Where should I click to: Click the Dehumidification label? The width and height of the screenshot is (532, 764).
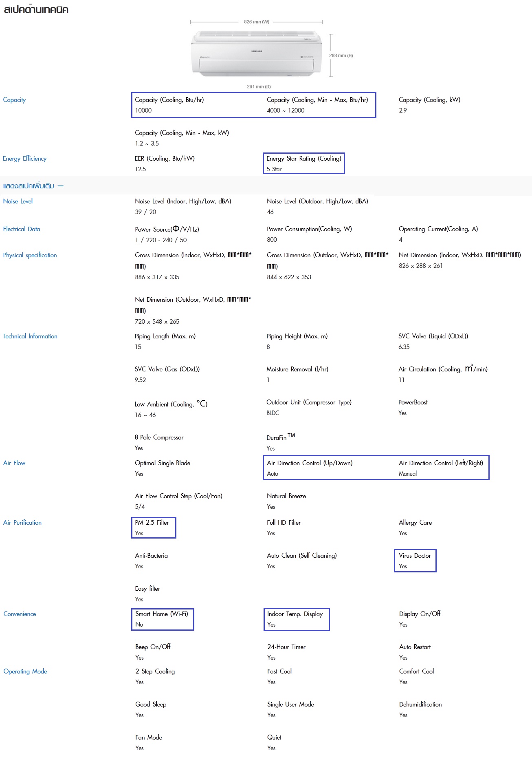[x=420, y=704]
